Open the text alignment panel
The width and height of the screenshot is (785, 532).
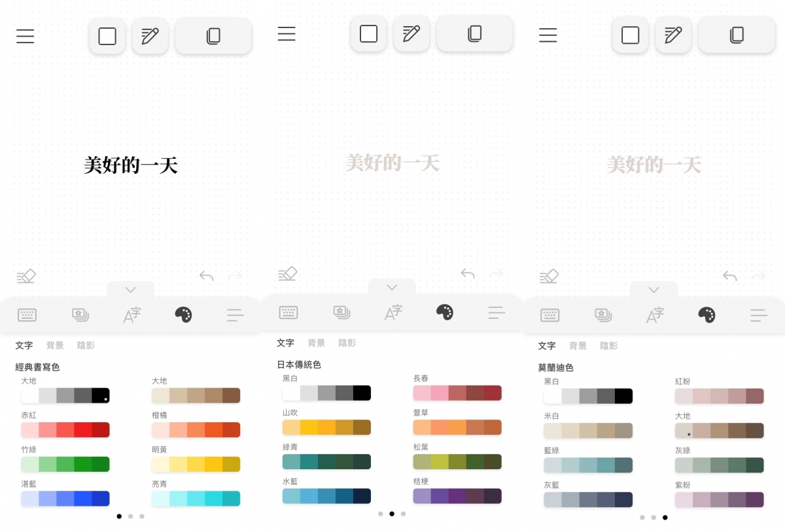coord(235,315)
